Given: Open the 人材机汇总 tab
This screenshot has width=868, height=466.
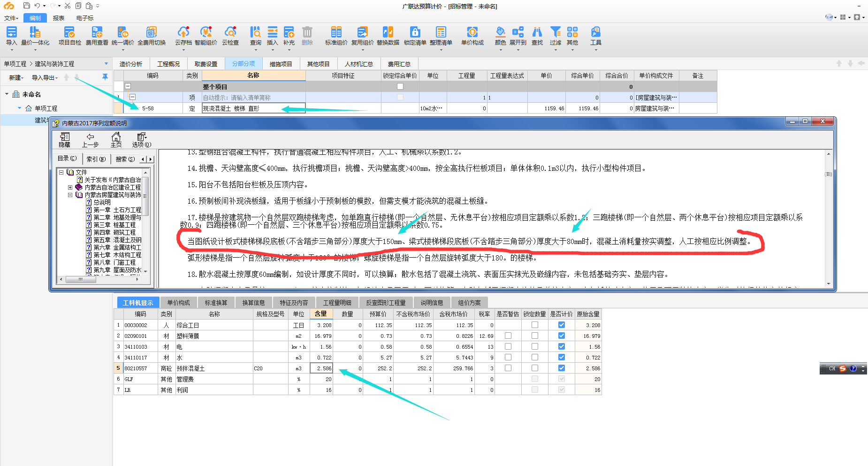Looking at the screenshot, I should [359, 64].
